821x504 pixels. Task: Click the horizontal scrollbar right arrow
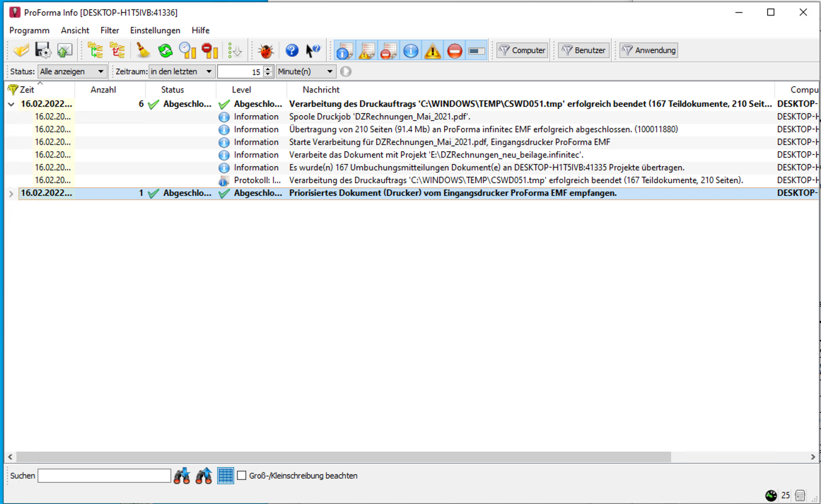point(813,457)
